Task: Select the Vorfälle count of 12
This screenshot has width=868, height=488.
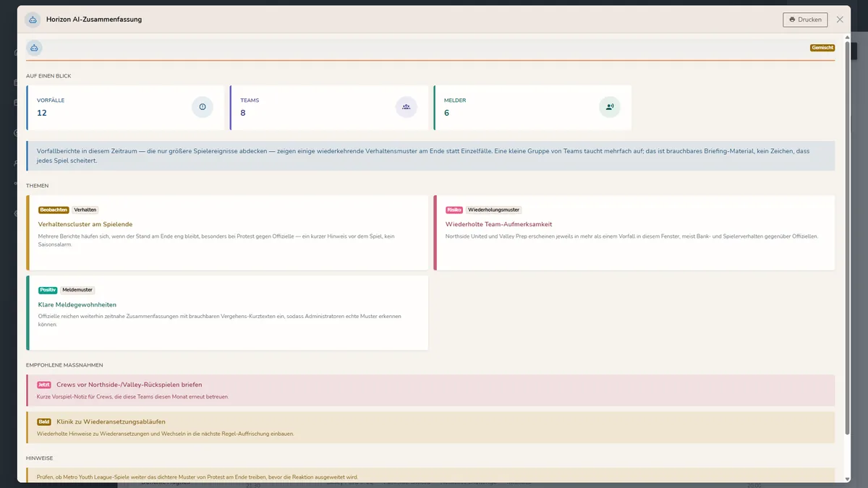Action: (x=42, y=113)
